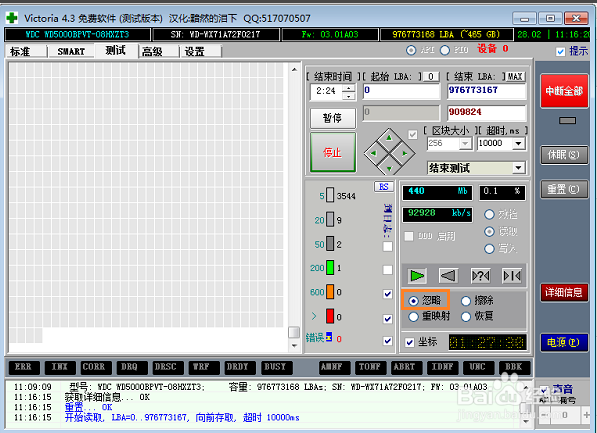Screen dimensions: 597x433
Task: Click the green forward play scan icon
Action: coord(417,275)
